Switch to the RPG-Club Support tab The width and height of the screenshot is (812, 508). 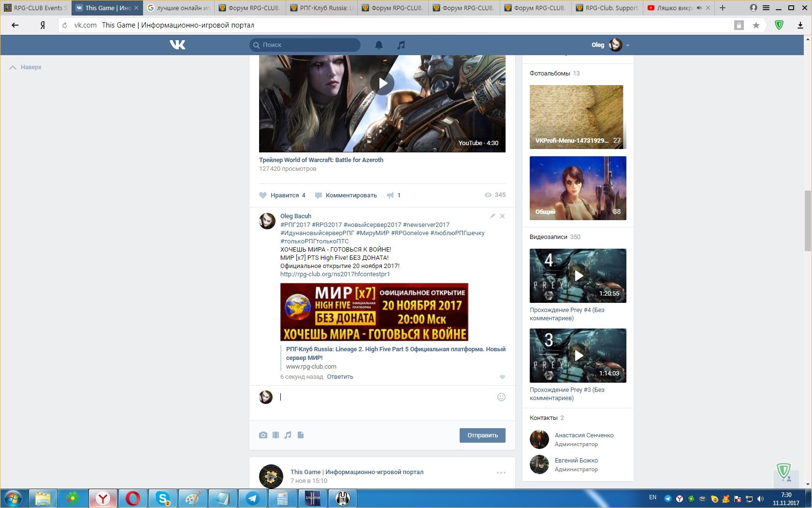pos(607,8)
